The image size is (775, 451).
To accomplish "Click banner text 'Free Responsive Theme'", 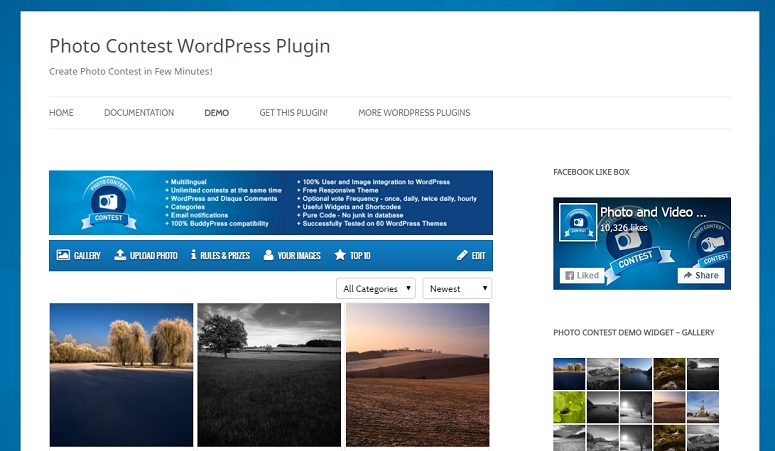I will tap(340, 190).
